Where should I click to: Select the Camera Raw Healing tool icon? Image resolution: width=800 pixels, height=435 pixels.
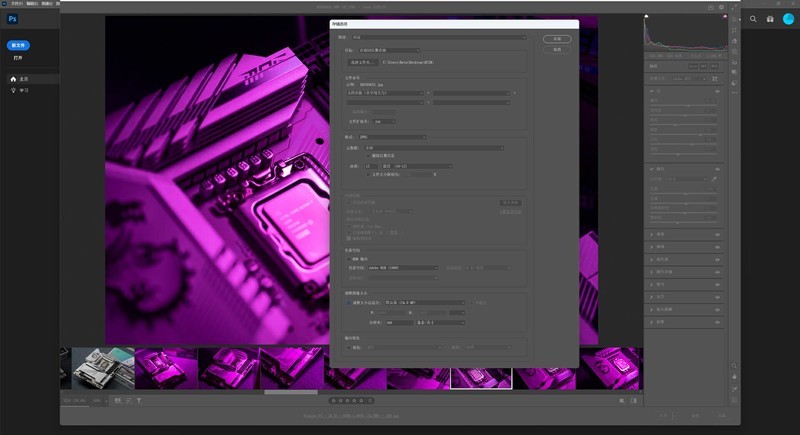[x=734, y=41]
